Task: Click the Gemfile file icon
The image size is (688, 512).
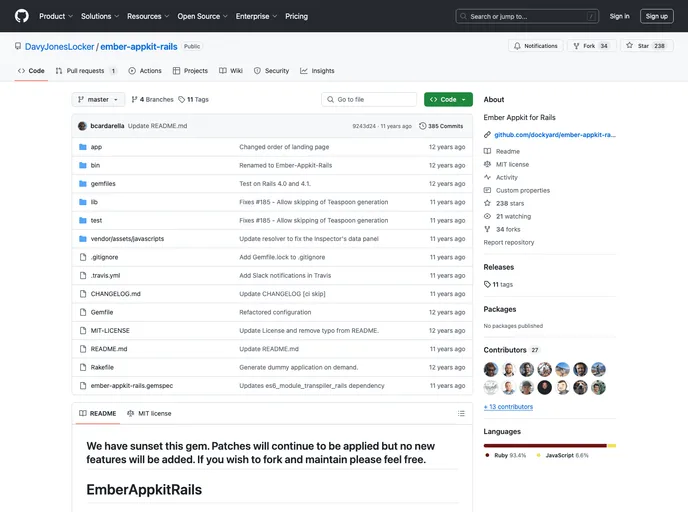Action: tap(83, 312)
